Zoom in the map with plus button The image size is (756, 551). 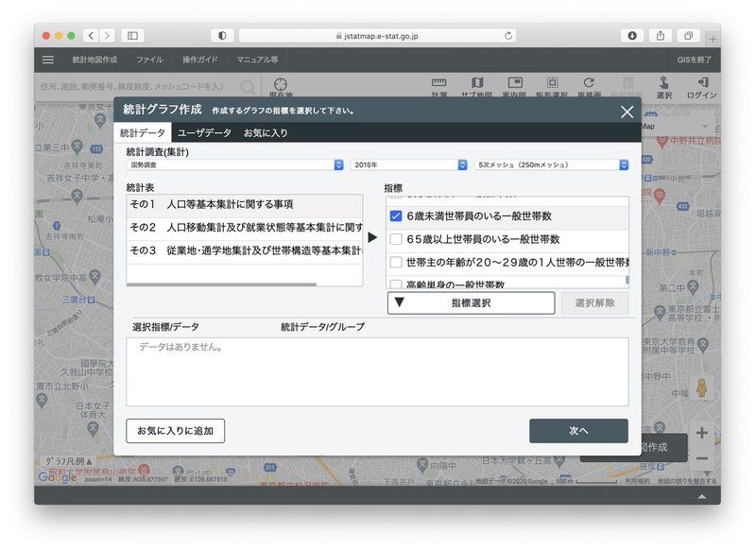702,433
